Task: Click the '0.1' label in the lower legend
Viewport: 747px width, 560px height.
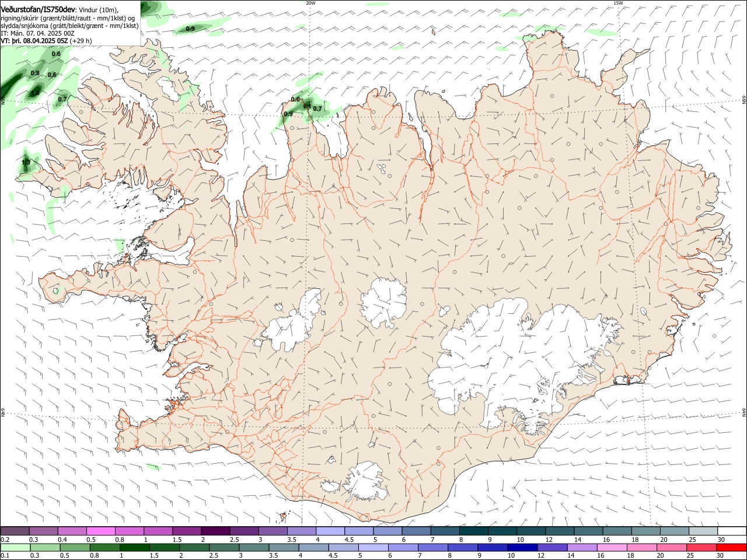Action: point(5,555)
